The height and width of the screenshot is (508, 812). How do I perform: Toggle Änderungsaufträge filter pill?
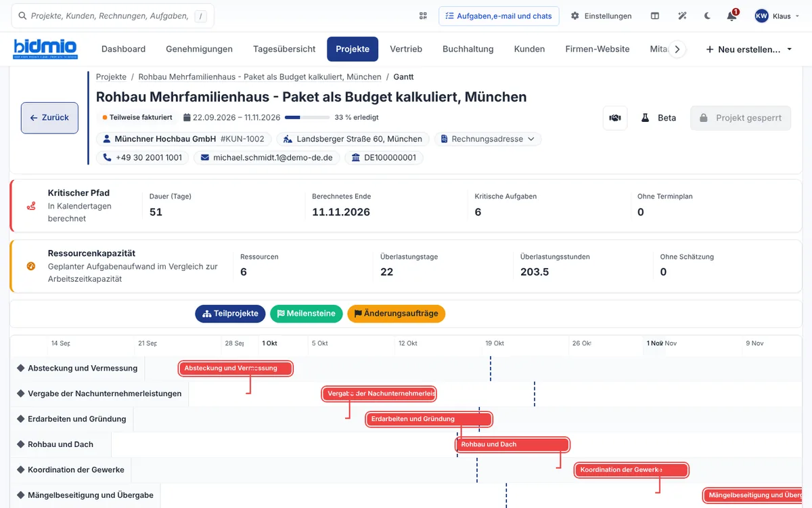point(397,314)
